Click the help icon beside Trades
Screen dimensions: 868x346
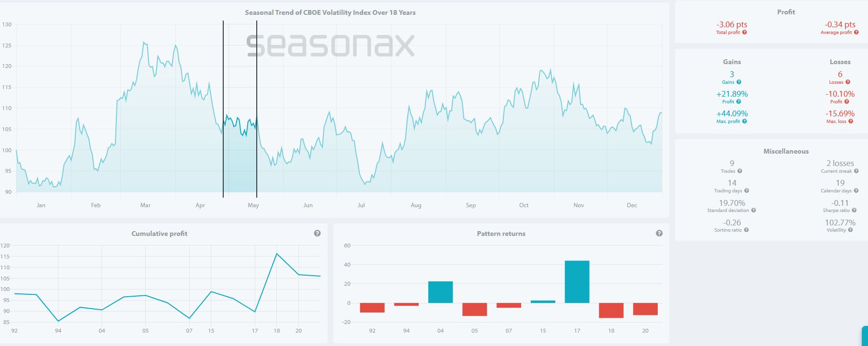(x=740, y=171)
